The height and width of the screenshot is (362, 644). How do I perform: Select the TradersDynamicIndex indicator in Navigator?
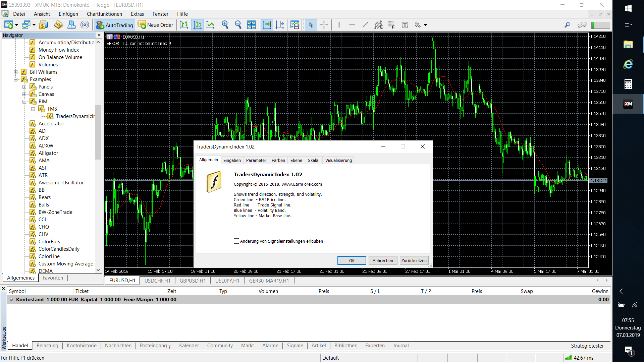tap(75, 116)
